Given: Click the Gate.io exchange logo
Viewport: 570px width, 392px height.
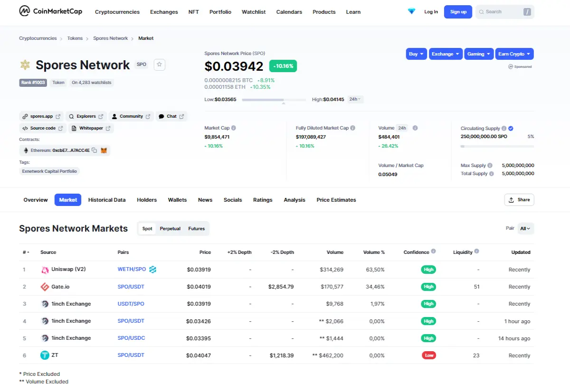Looking at the screenshot, I should pyautogui.click(x=45, y=287).
